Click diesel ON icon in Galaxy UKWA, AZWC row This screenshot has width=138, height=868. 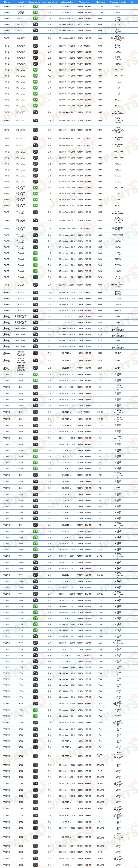tap(35, 30)
